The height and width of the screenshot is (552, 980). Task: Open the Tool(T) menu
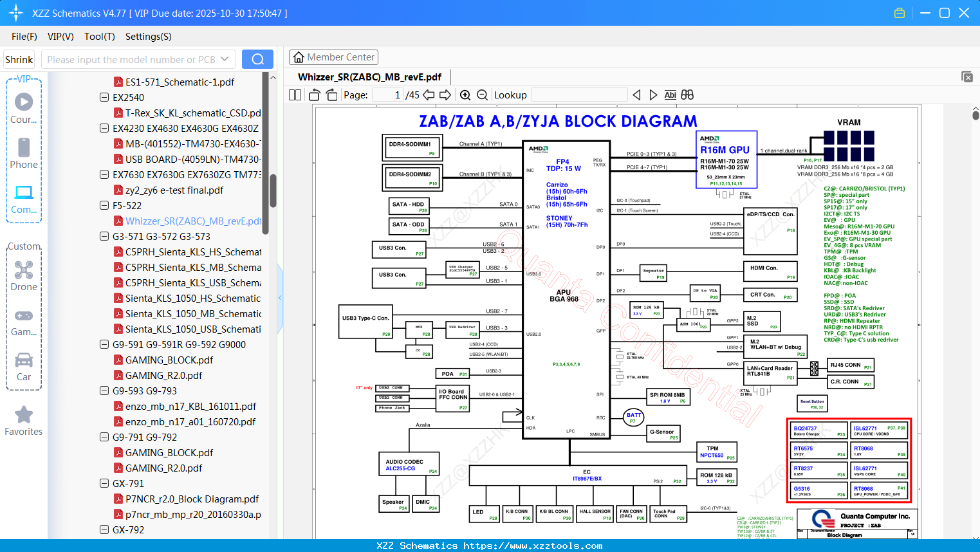pyautogui.click(x=100, y=37)
